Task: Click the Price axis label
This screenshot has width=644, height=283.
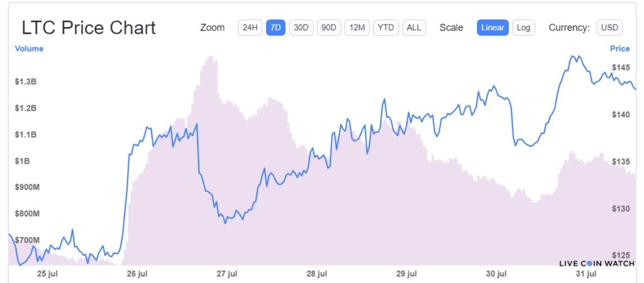Action: 619,48
